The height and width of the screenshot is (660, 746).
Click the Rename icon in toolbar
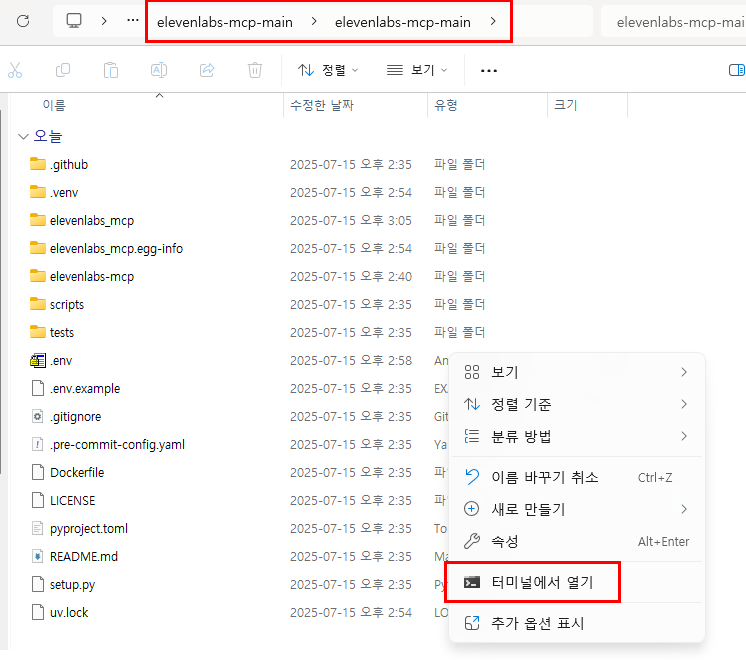159,70
